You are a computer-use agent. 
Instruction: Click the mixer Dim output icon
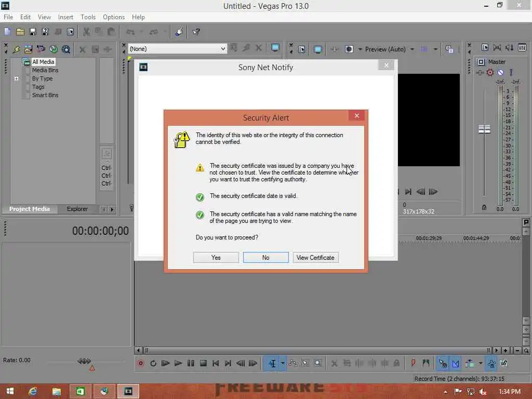509,47
